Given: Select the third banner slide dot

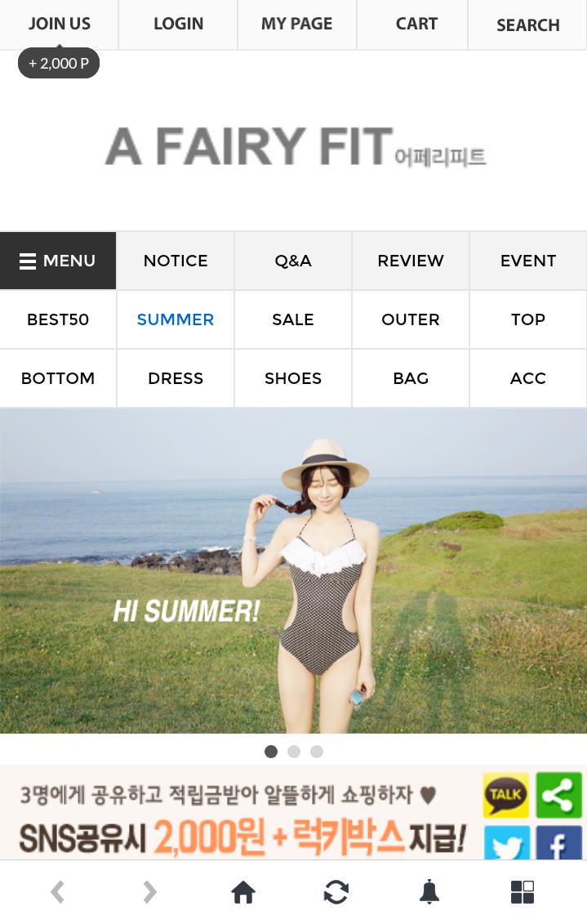Looking at the screenshot, I should pos(317,752).
